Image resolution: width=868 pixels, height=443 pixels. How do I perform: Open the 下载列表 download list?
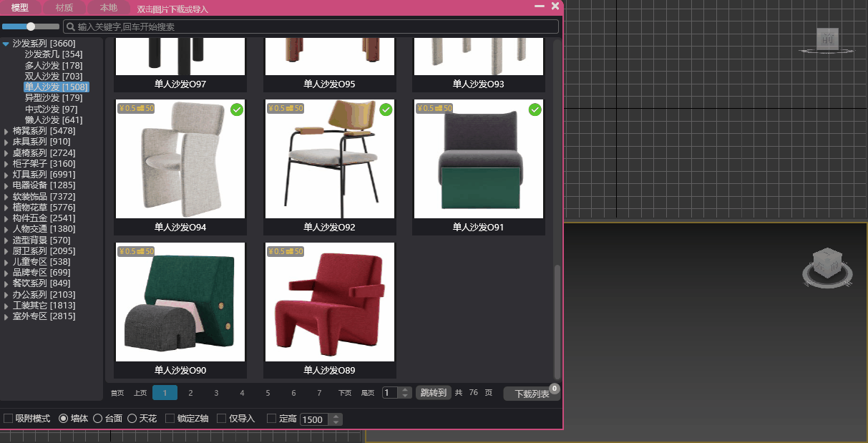point(532,394)
